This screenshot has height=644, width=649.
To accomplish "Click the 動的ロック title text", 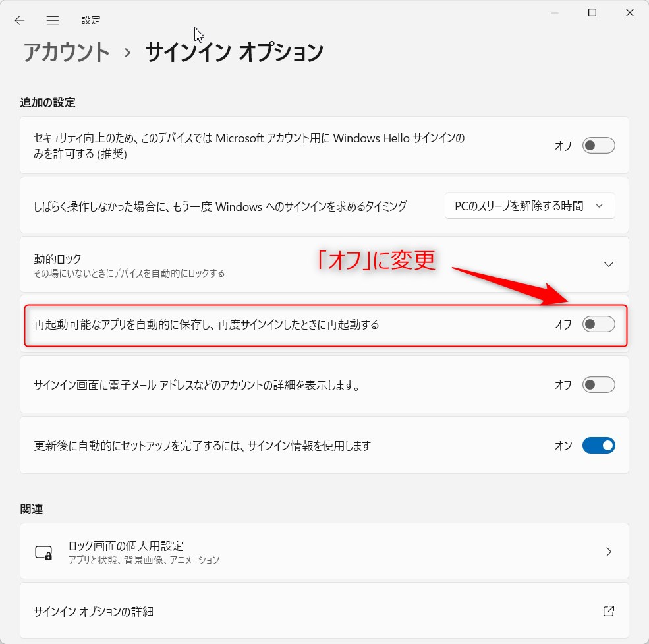I will [x=57, y=259].
